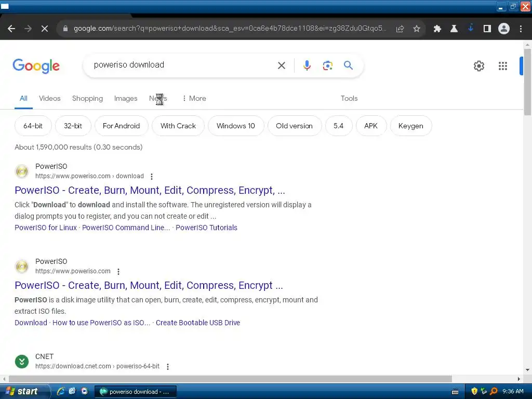Open Google quick settings gear
This screenshot has height=399, width=532.
479,66
